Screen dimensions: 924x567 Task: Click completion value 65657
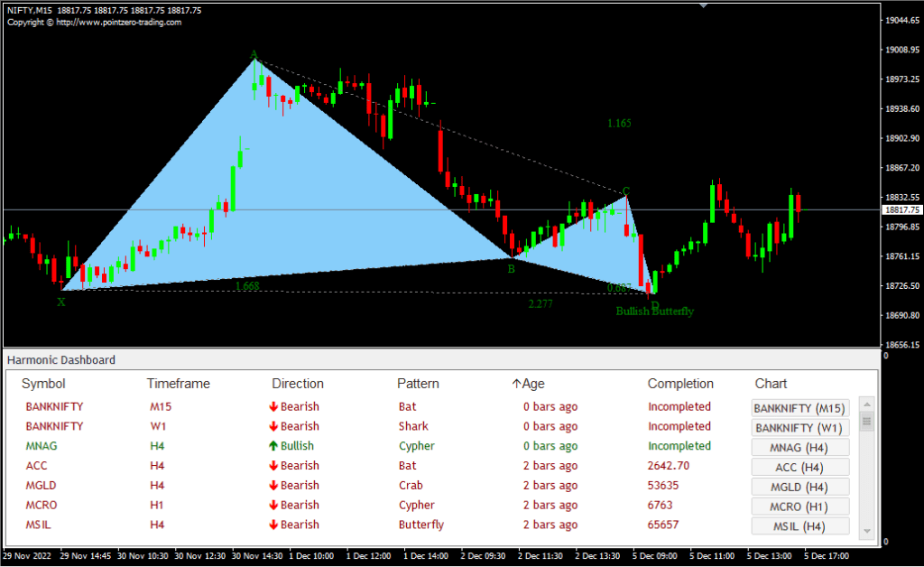(x=663, y=525)
